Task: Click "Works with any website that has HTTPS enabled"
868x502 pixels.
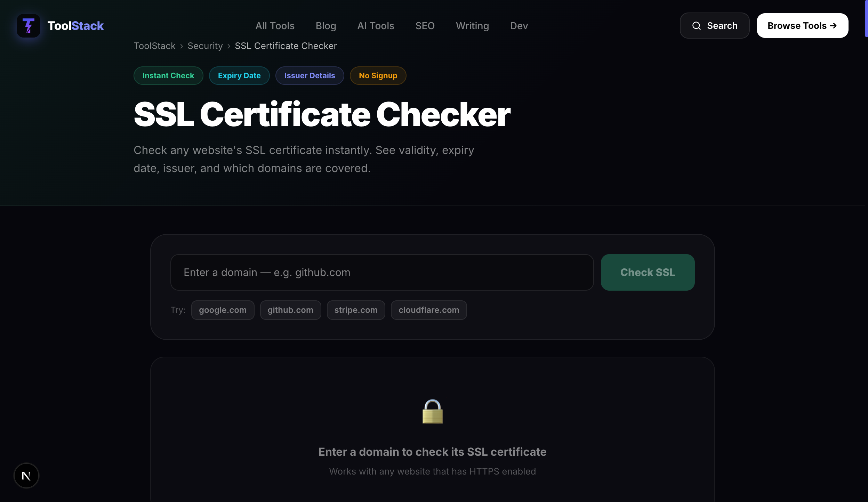Action: pos(432,471)
